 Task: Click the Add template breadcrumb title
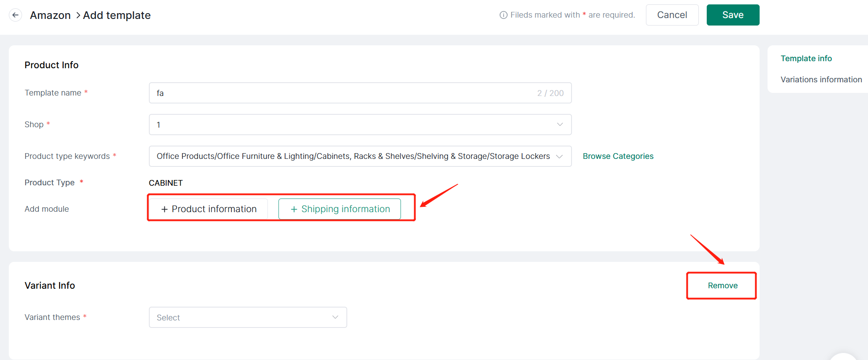[x=117, y=15]
